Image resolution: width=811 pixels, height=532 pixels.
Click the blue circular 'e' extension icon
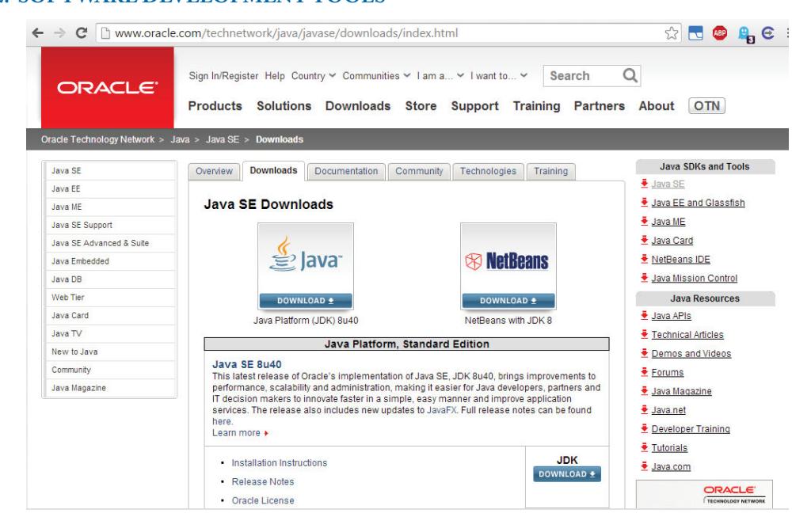[x=768, y=33]
